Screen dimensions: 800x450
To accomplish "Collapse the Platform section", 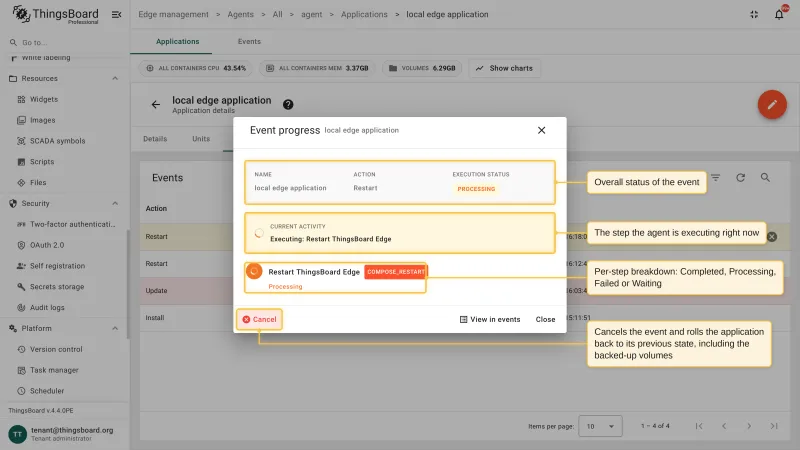I will pos(115,329).
